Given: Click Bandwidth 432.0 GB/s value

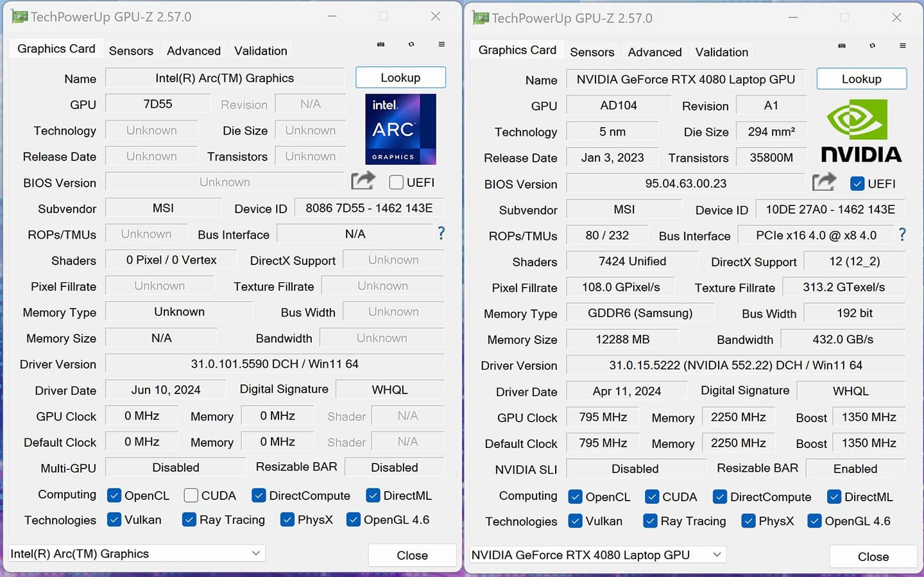Looking at the screenshot, I should pos(843,340).
